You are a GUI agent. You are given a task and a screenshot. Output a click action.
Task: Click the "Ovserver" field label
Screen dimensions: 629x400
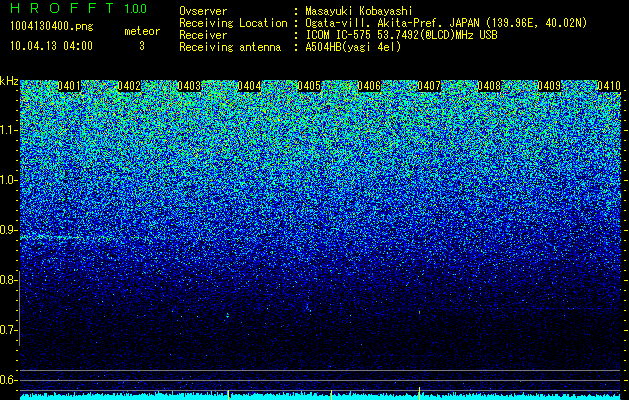[203, 11]
